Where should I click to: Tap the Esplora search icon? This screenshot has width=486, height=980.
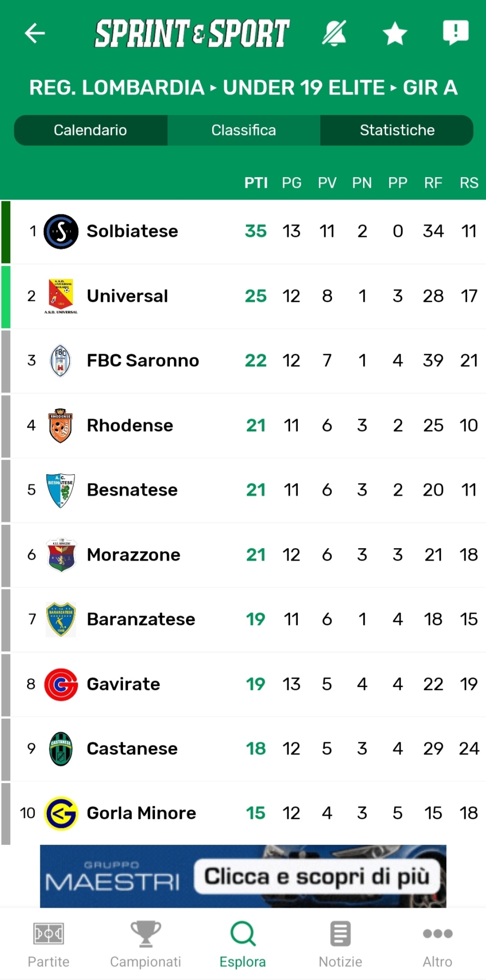coord(243,934)
